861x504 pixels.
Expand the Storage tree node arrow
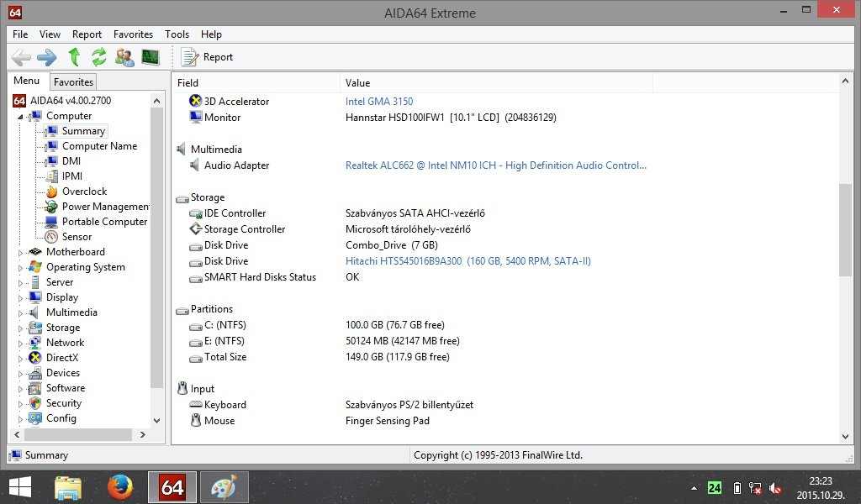pos(20,328)
